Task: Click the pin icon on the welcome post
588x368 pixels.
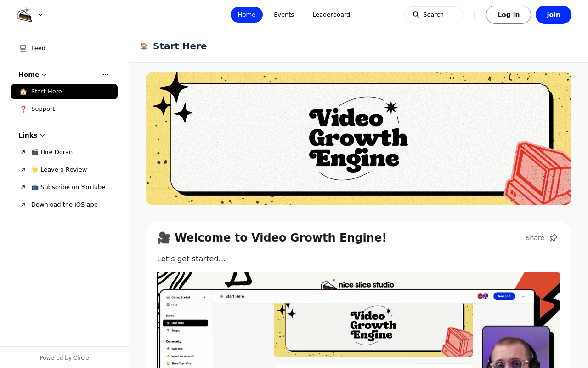Action: point(554,238)
